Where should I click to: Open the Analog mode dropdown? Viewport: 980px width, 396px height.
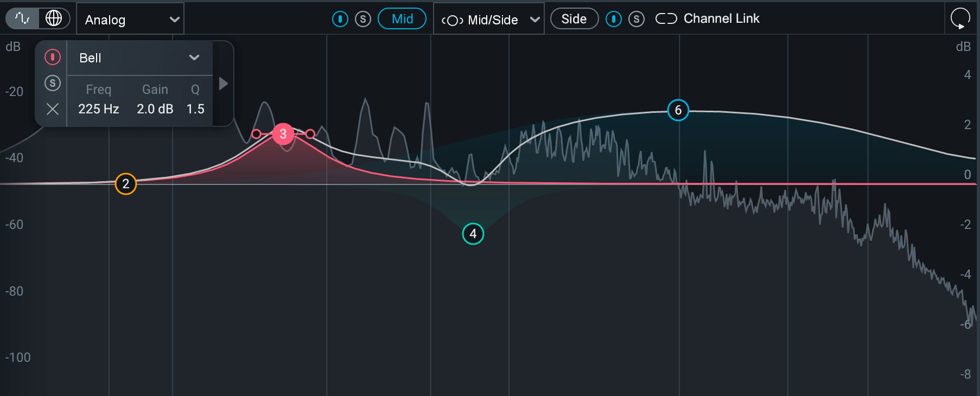click(130, 20)
